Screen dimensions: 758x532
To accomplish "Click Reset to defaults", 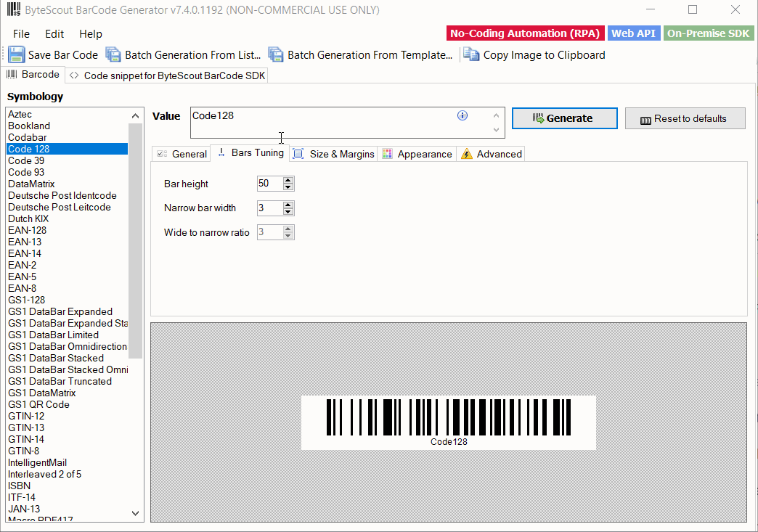I will click(685, 118).
